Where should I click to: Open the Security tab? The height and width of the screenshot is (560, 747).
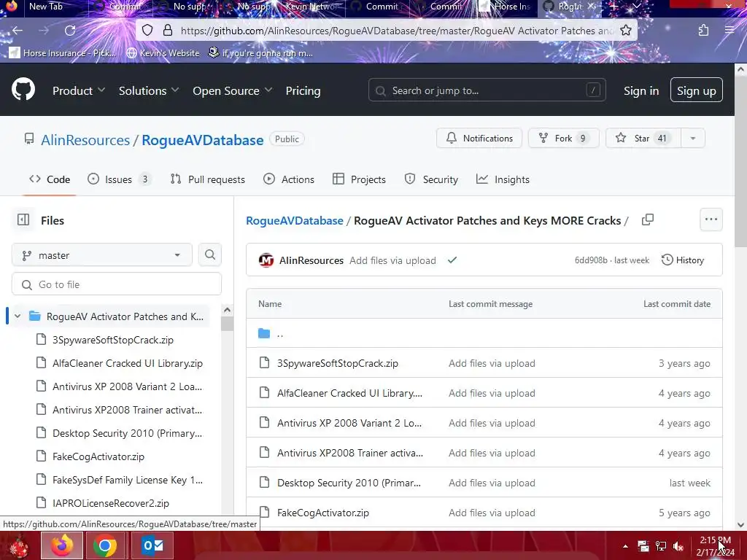[431, 179]
